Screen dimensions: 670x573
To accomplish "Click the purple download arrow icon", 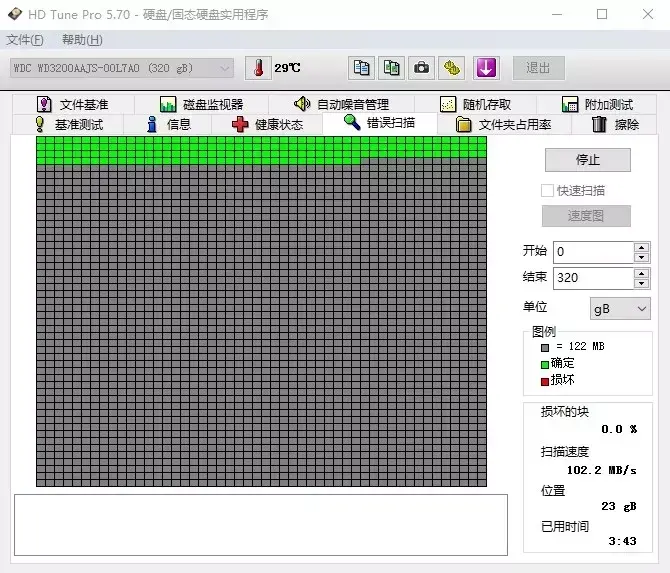I will (485, 68).
